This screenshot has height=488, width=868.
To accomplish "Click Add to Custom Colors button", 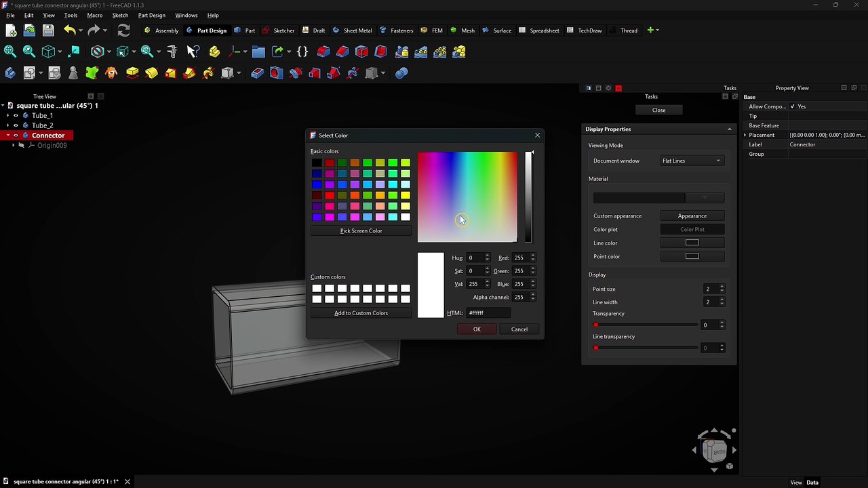I will tap(361, 313).
